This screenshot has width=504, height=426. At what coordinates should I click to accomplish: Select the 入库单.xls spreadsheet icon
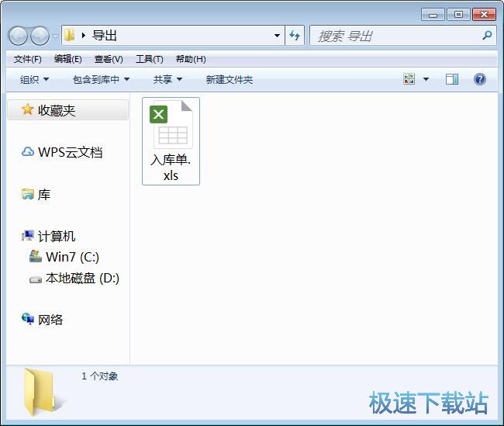coord(171,125)
